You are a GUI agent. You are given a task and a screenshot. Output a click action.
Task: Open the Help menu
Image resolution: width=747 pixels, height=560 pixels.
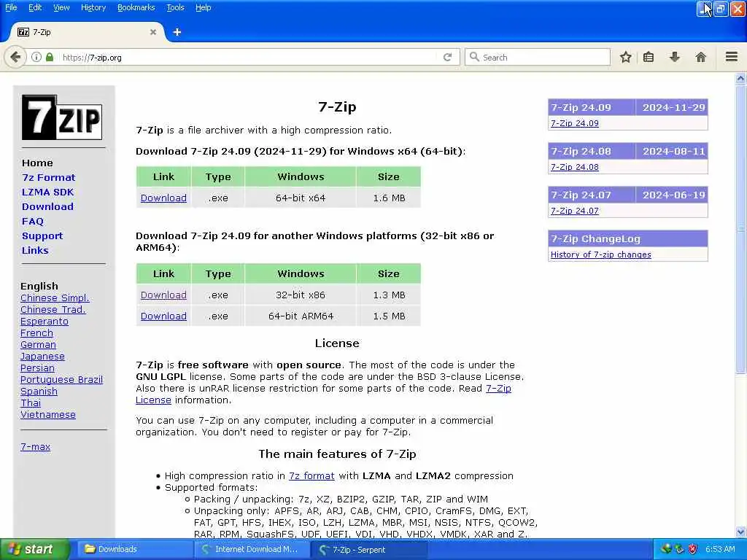point(204,7)
